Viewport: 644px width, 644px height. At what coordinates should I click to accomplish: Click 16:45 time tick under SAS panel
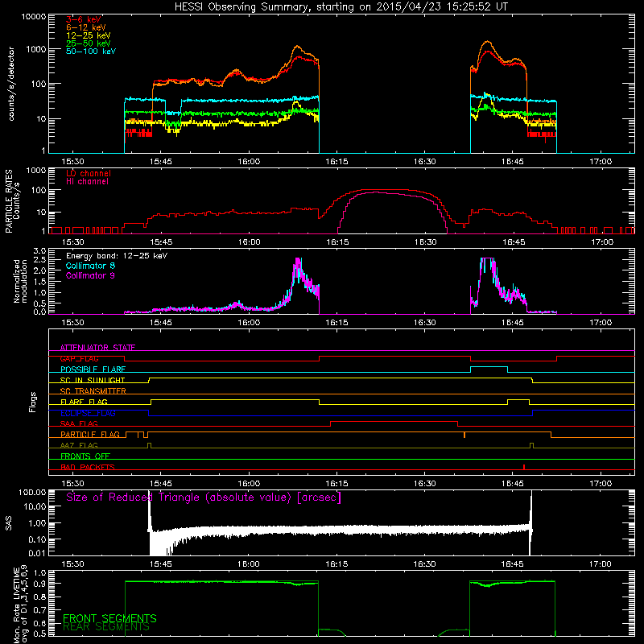click(x=512, y=564)
